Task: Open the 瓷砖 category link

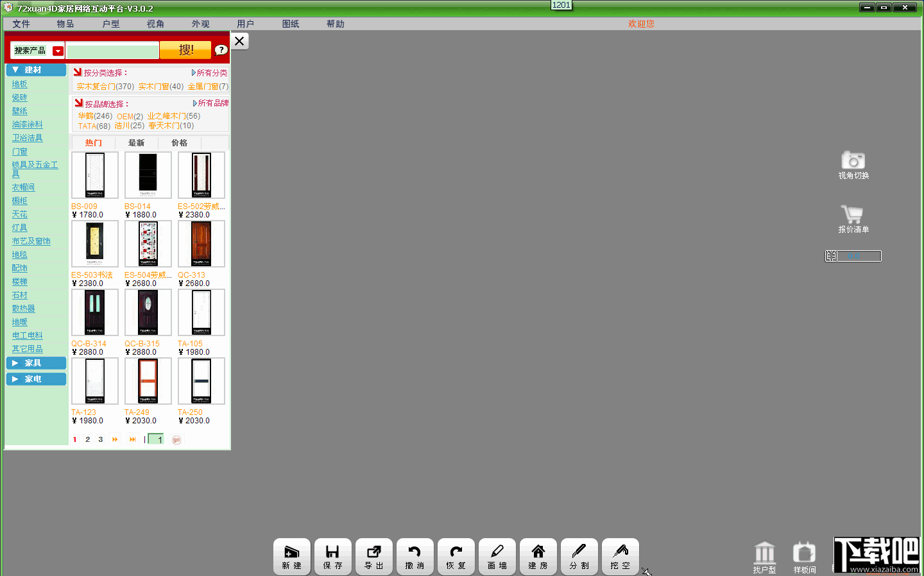Action: click(x=20, y=97)
